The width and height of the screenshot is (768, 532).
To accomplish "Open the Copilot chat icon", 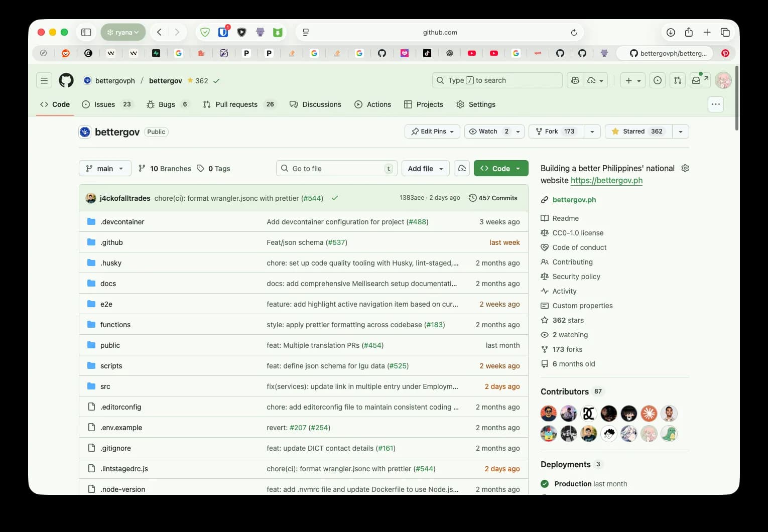I will pos(575,80).
